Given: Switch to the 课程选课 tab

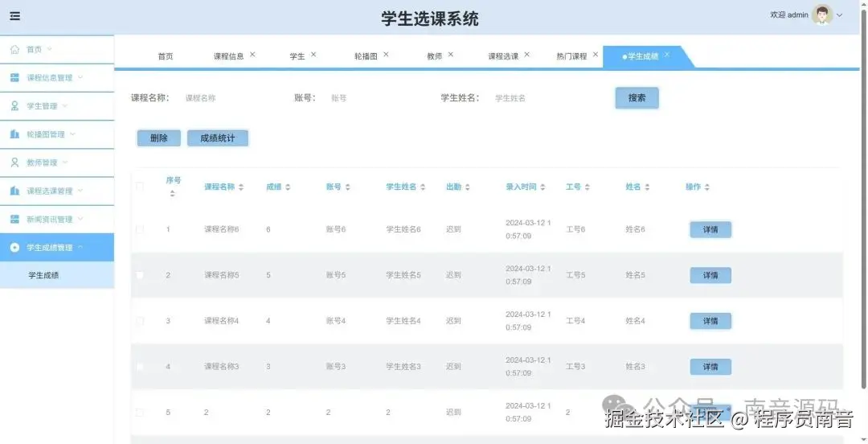Looking at the screenshot, I should click(x=503, y=56).
